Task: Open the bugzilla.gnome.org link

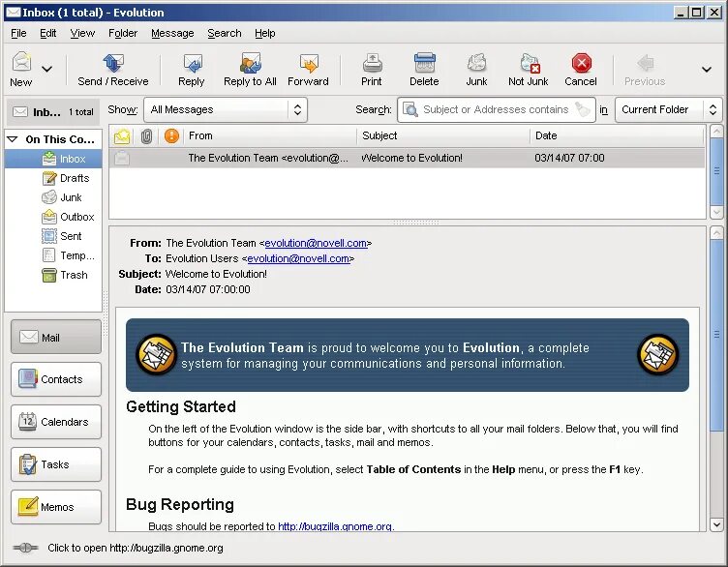Action: click(335, 526)
